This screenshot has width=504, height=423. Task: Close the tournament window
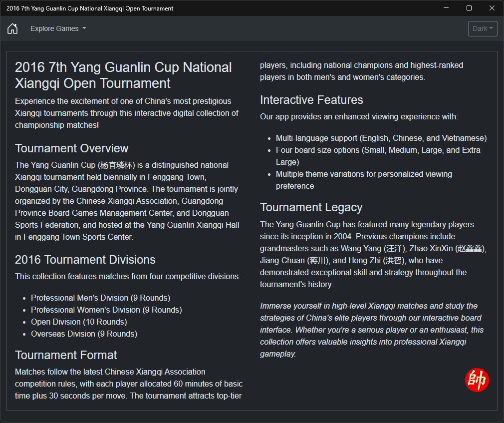[492, 8]
